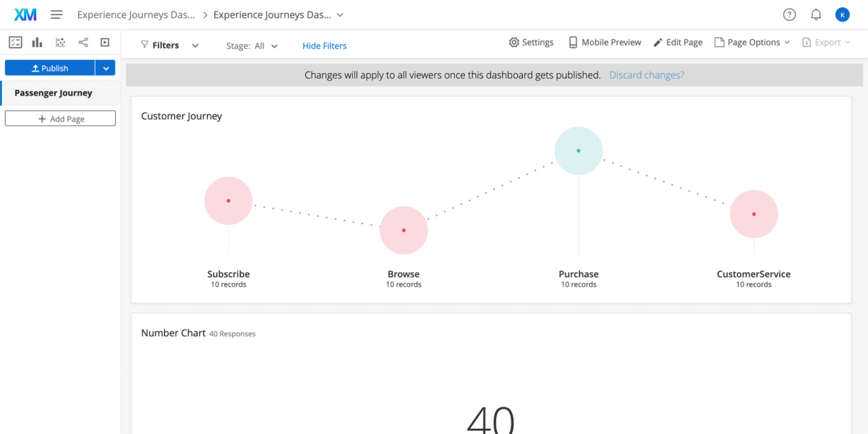868x434 pixels.
Task: Open the Publish split-button arrow
Action: pos(106,67)
